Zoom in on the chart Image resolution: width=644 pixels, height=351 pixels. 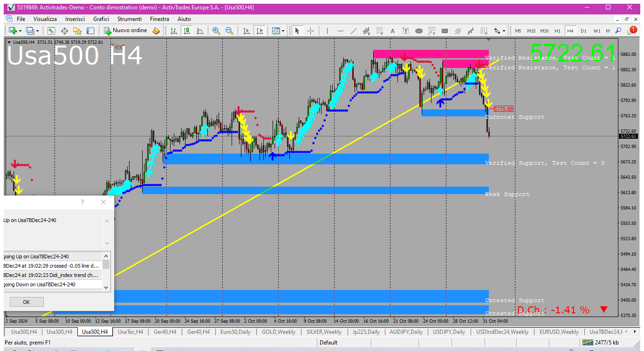[x=216, y=31]
